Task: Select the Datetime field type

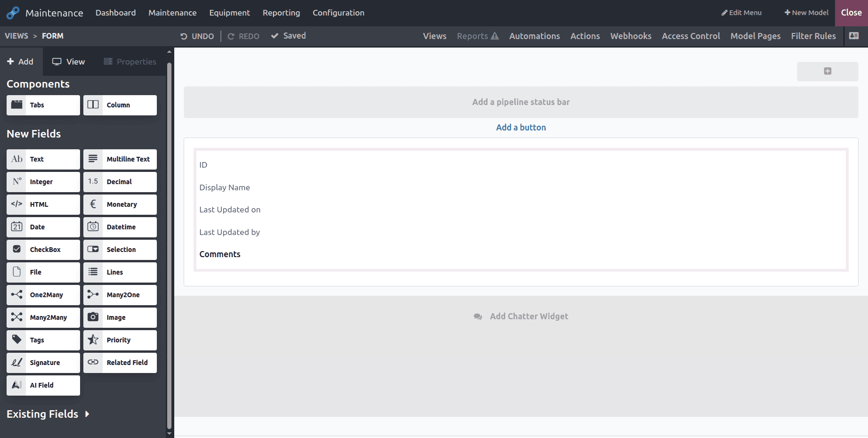Action: [x=120, y=227]
